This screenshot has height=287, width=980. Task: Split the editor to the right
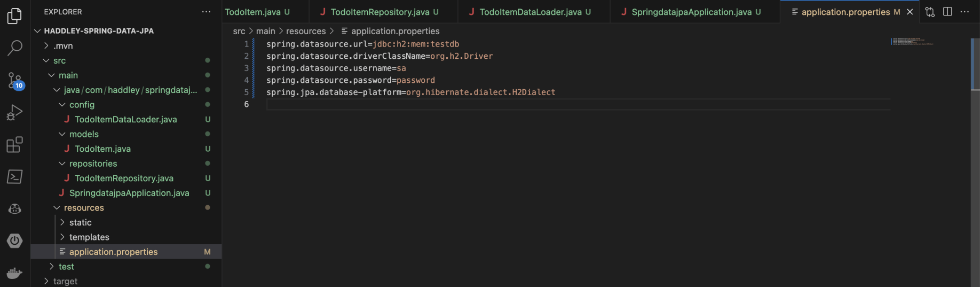947,12
